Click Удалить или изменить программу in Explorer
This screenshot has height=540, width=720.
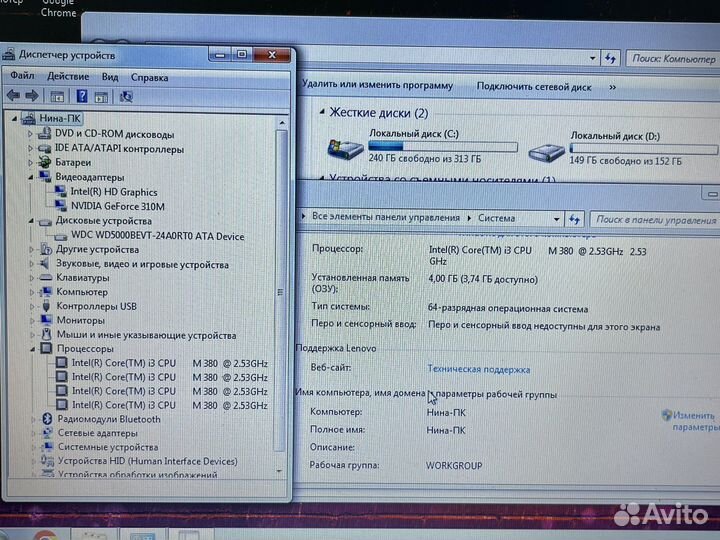(x=377, y=85)
